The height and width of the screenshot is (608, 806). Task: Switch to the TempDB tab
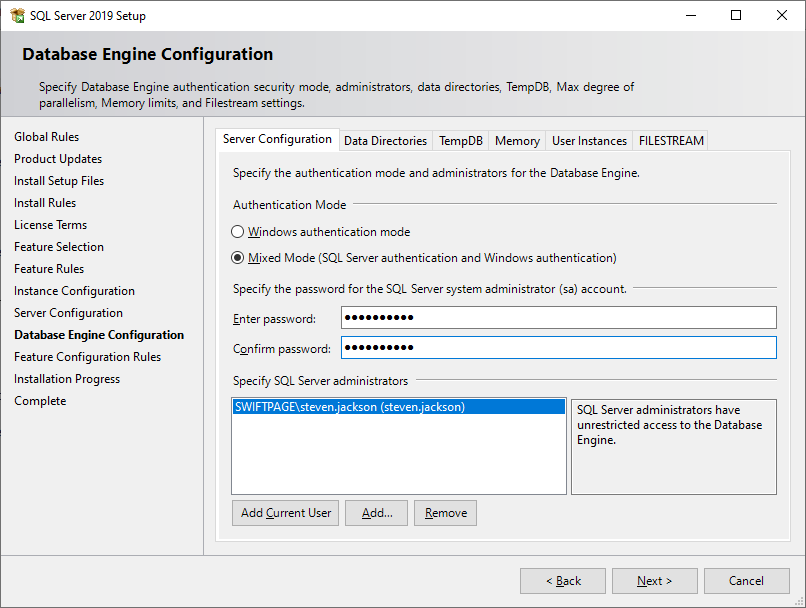coord(461,141)
